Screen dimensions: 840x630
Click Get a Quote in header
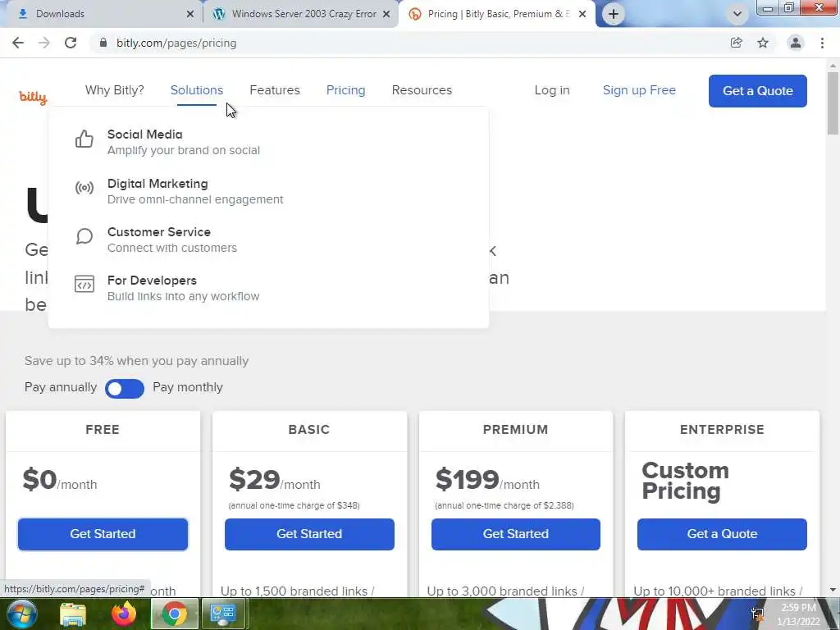pos(757,91)
